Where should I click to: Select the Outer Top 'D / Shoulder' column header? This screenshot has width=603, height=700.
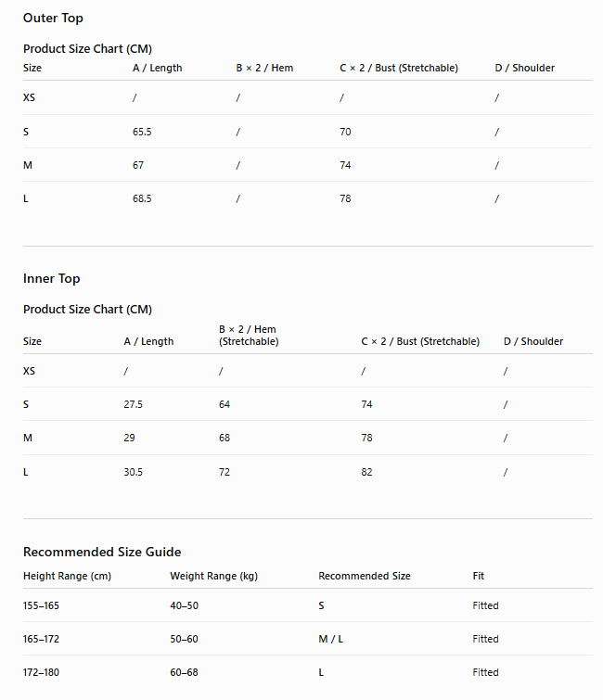524,68
